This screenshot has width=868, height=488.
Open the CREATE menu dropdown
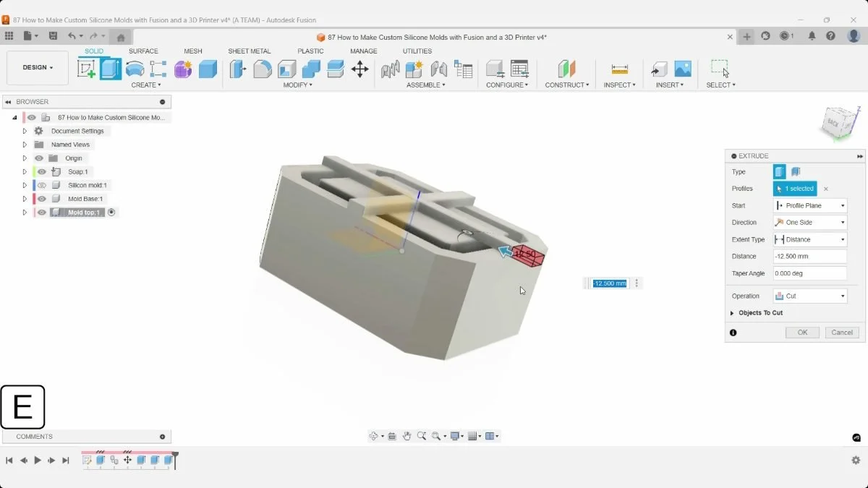click(x=146, y=85)
